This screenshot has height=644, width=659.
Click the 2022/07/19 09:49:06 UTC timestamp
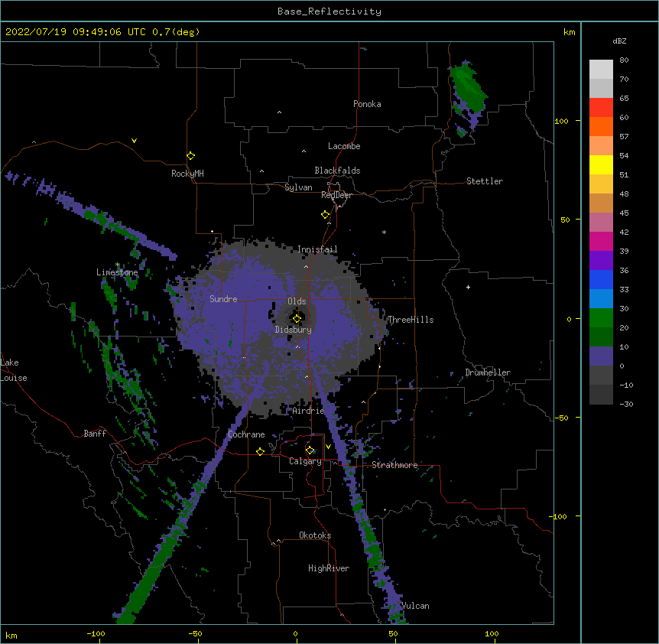(76, 32)
